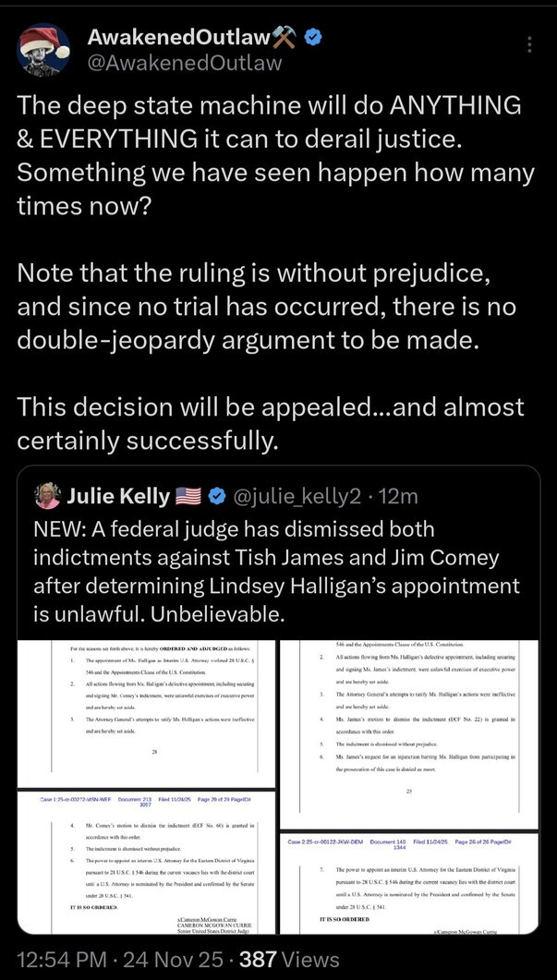
Task: Open the @AwakenedOutlaw handle
Action: coord(184,63)
